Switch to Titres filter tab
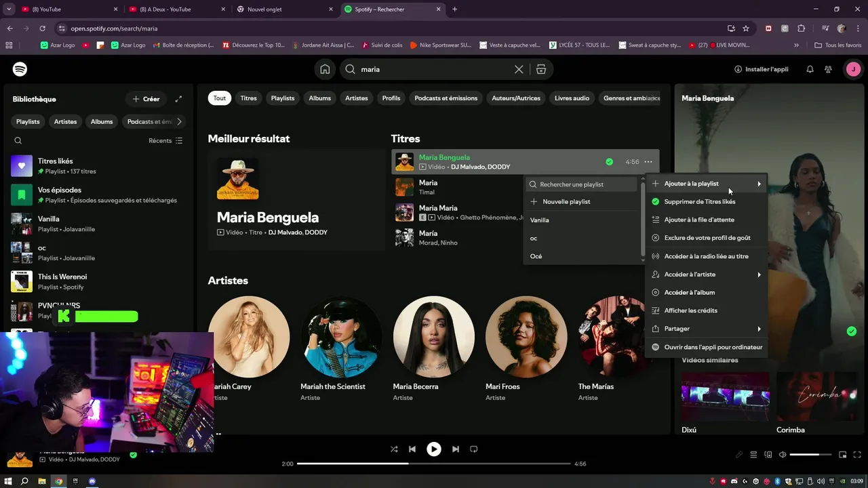The height and width of the screenshot is (488, 868). [x=249, y=98]
